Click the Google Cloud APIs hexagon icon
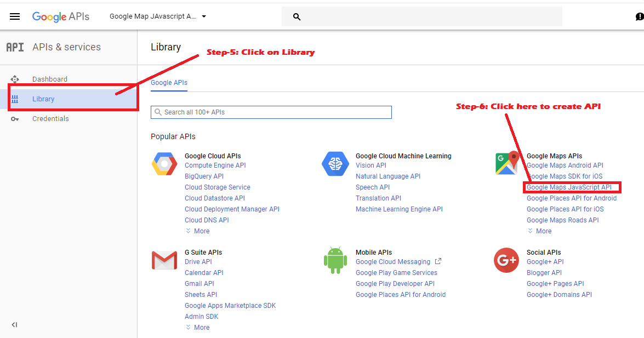 tap(164, 163)
